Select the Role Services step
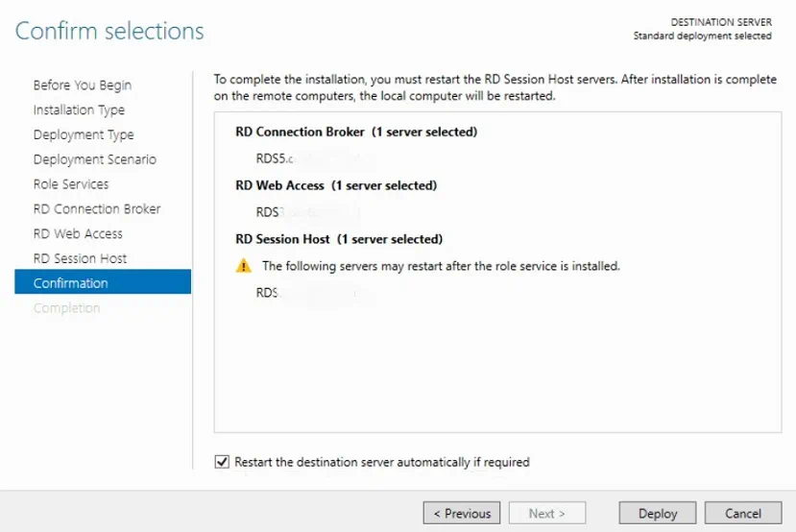Screen dimensions: 796x532 [x=71, y=184]
